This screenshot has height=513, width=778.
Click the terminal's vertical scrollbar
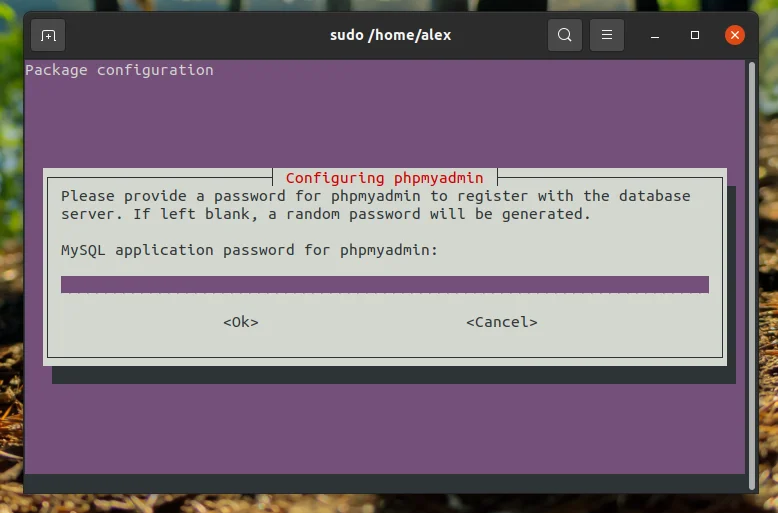[752, 276]
